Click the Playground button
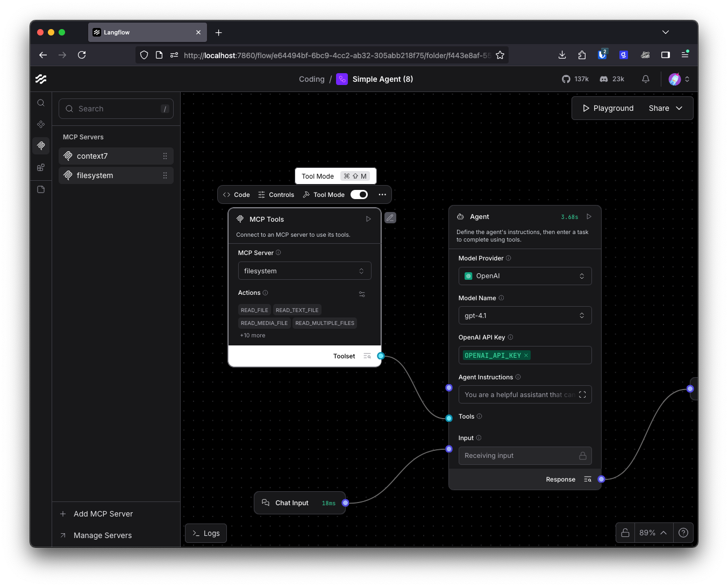728x587 pixels. click(x=608, y=108)
